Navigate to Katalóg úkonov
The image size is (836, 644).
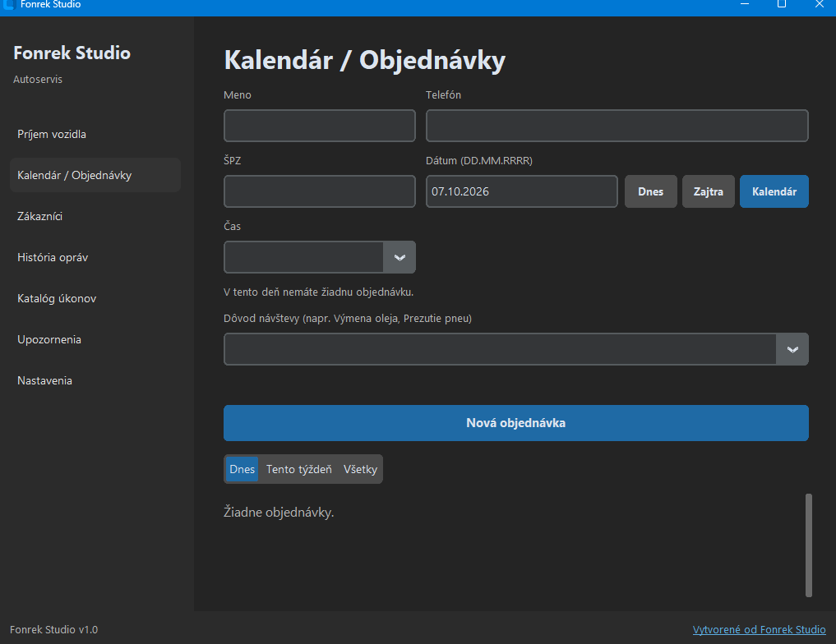point(95,298)
